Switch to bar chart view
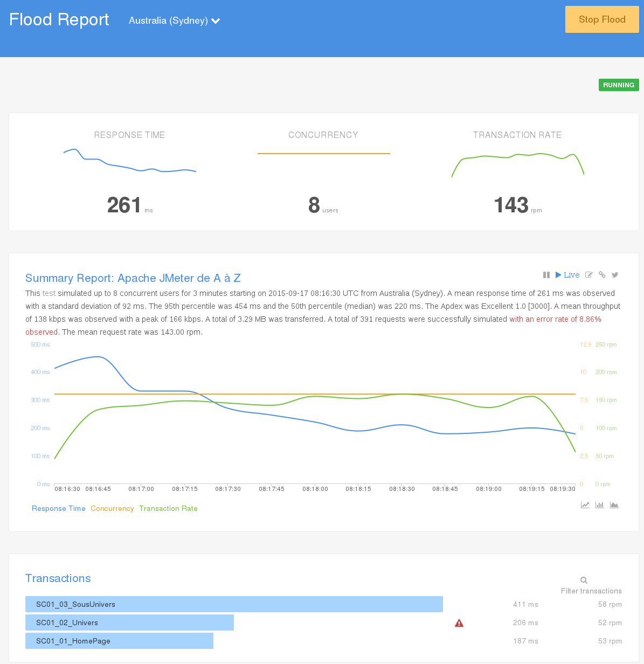 599,505
